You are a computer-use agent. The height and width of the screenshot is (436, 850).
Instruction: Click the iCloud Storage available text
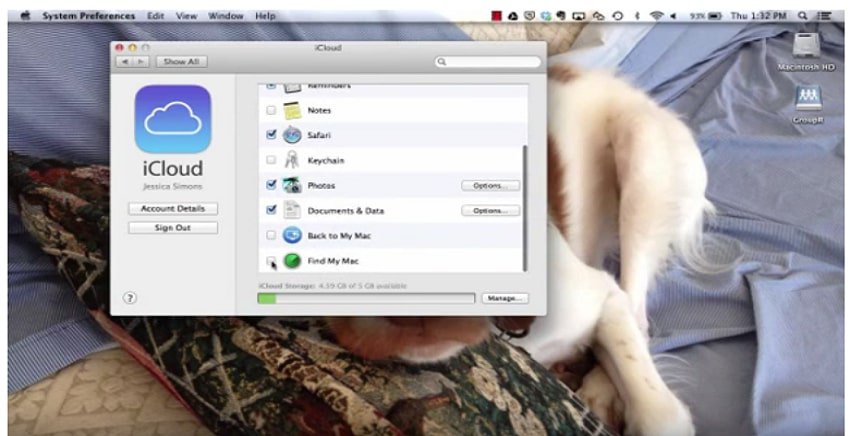coord(333,286)
